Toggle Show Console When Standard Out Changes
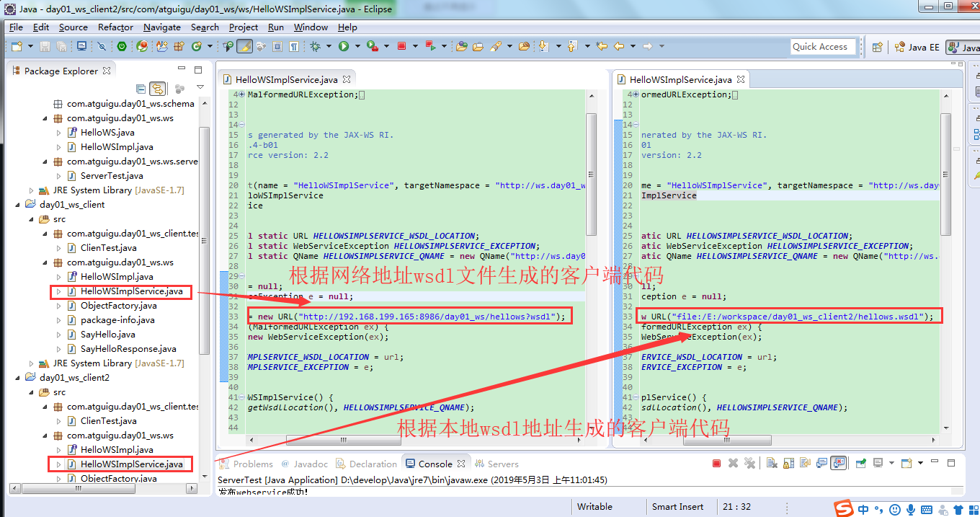 pos(822,463)
